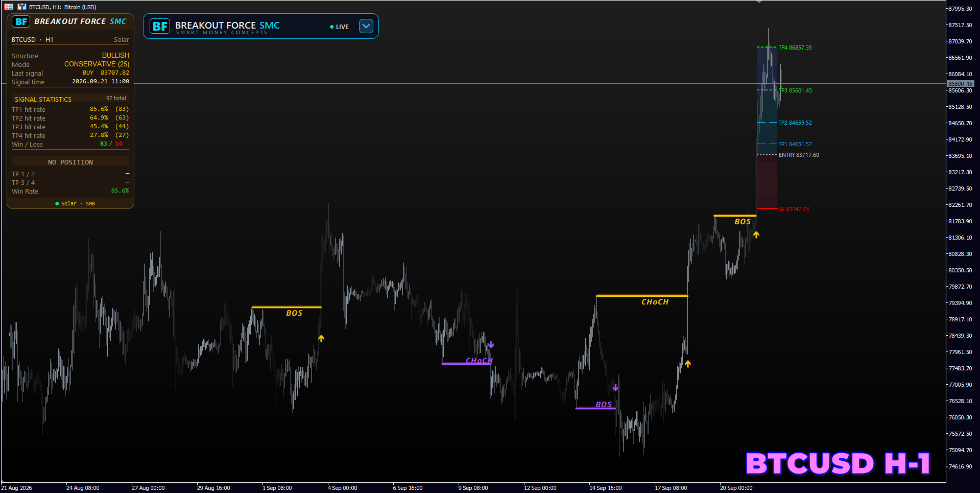Select the SL 82147.73 stop loss line
The image size is (980, 493).
coord(767,208)
